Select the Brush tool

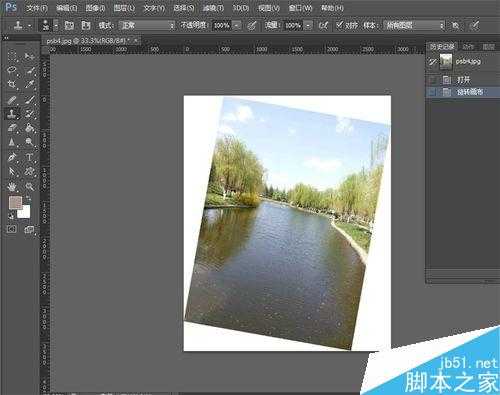click(30, 100)
